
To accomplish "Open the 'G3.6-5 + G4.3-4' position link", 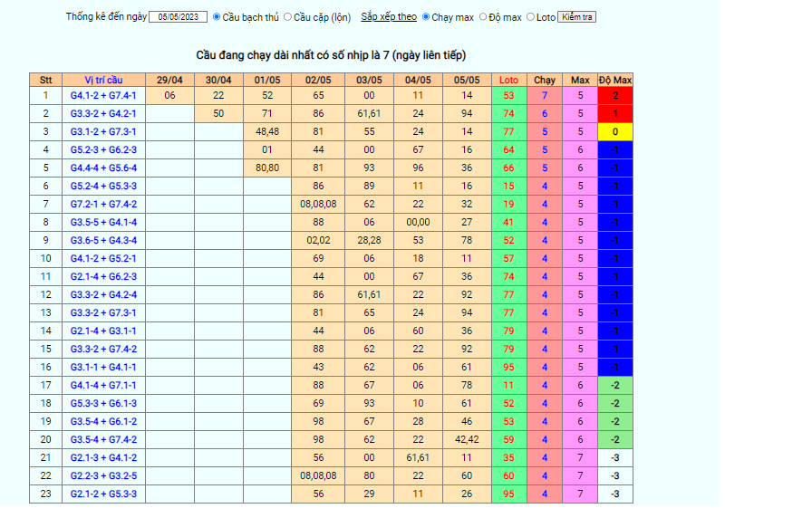I will coord(102,240).
